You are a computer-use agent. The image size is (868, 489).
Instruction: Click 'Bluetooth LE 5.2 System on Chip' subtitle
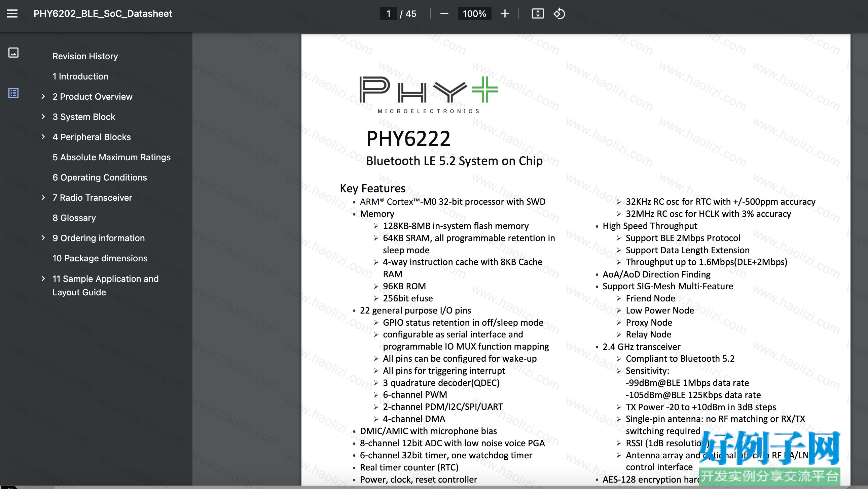(454, 161)
